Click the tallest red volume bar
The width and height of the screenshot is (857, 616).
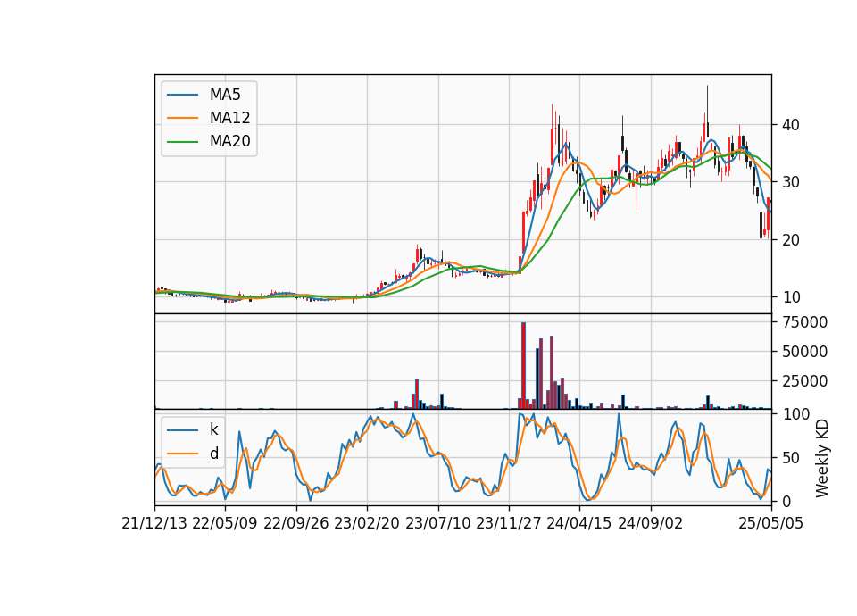[523, 366]
